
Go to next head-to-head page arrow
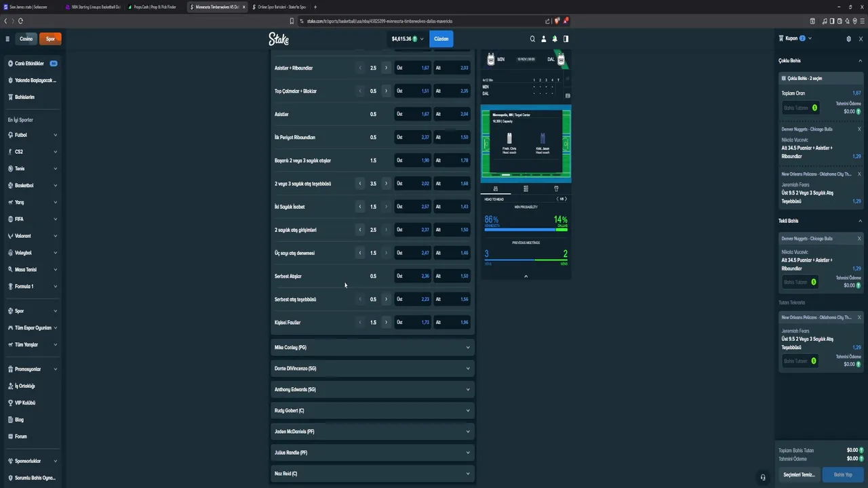coord(566,199)
